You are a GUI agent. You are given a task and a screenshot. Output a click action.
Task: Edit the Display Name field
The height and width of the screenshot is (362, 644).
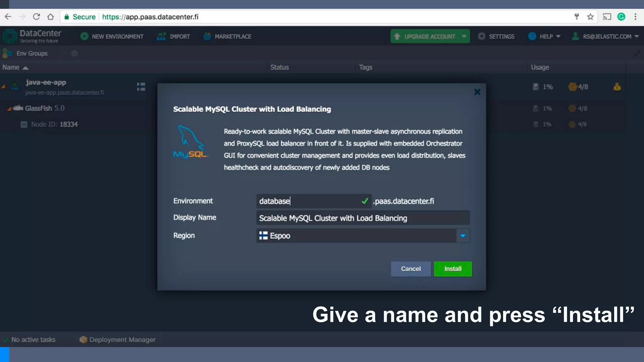(x=363, y=218)
